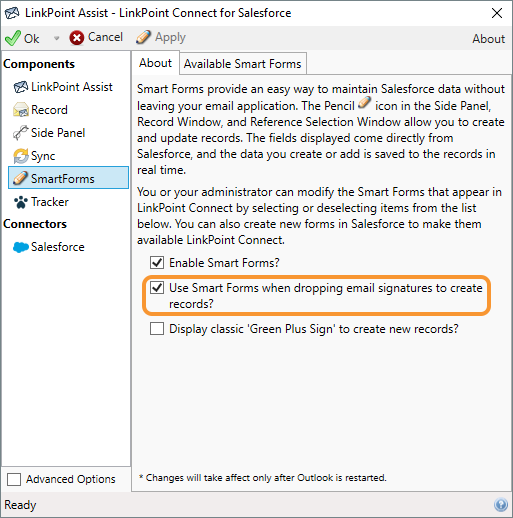Click the Side Panel link icon
The height and width of the screenshot is (518, 513).
pyautogui.click(x=21, y=133)
